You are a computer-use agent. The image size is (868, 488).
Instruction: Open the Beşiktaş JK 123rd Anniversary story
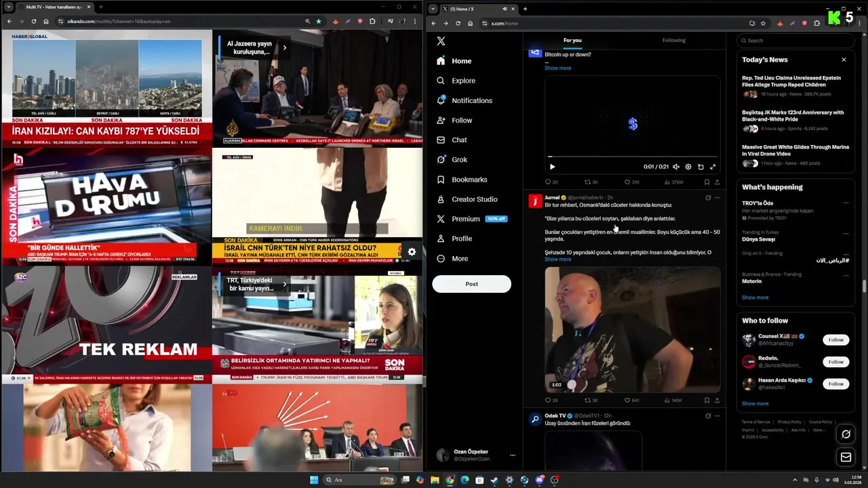pos(794,121)
